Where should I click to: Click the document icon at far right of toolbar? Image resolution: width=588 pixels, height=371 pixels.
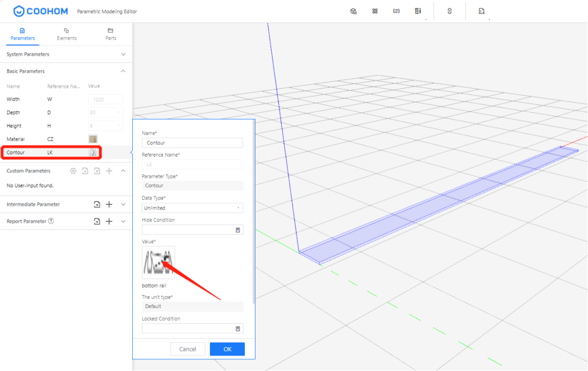(481, 11)
